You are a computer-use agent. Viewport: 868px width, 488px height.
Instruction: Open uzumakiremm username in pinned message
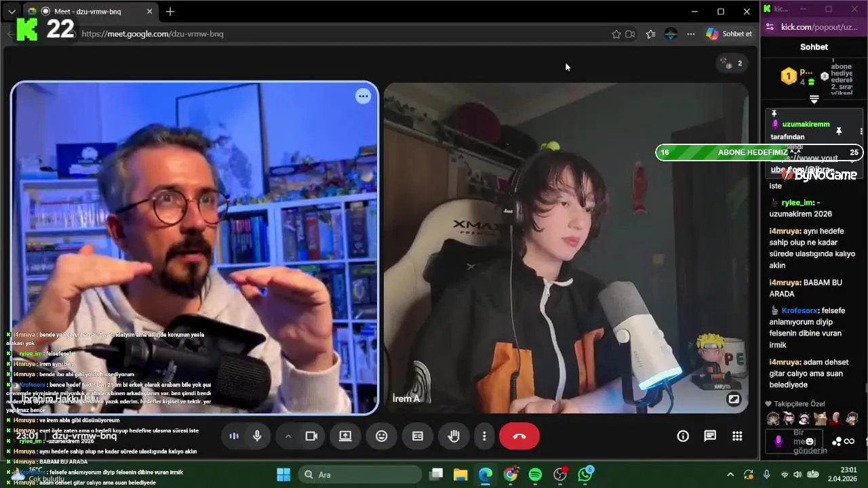[x=806, y=125]
